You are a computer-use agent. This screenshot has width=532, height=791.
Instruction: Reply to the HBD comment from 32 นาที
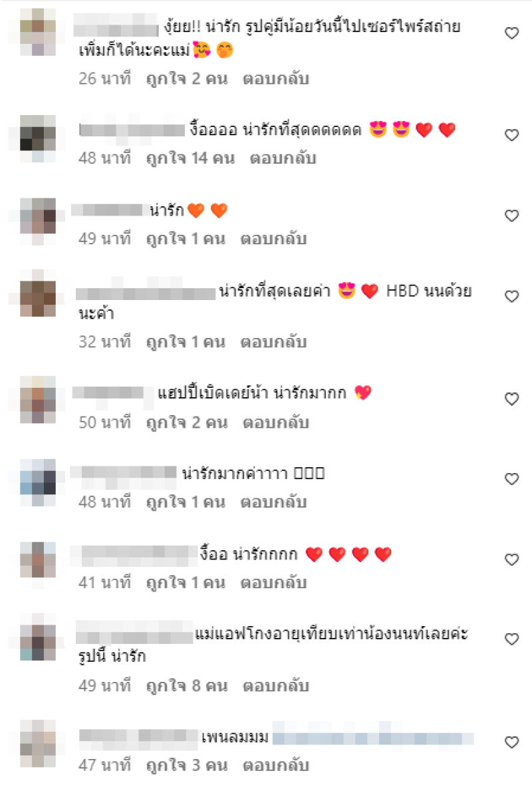(273, 342)
